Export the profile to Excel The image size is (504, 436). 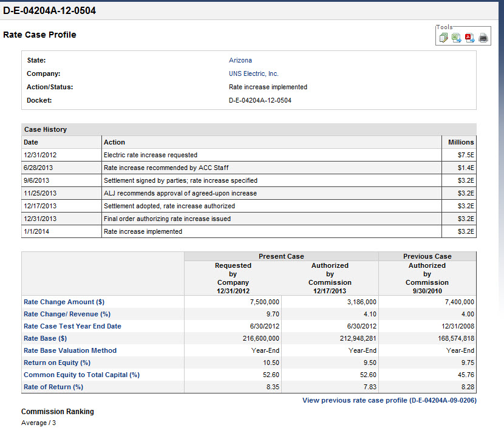tap(456, 38)
